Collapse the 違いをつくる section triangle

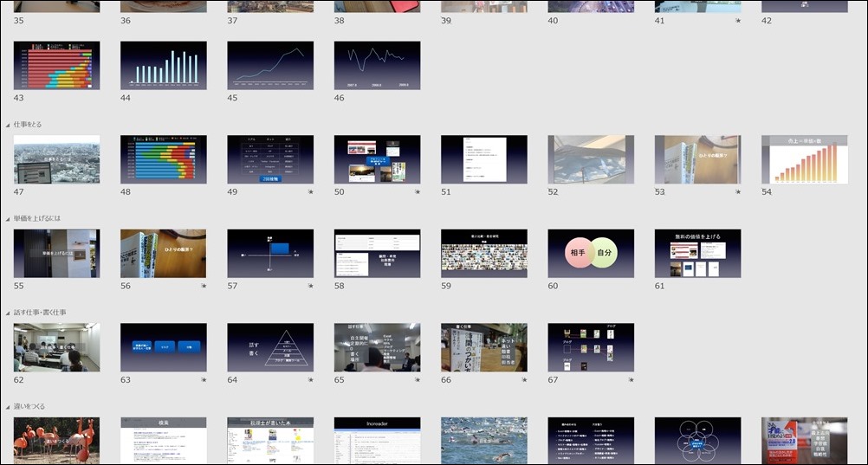(8, 407)
